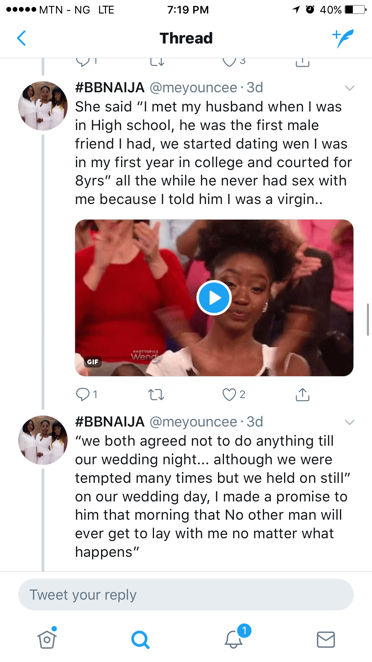372x662 pixels.
Task: Go back using the top-left arrow
Action: (x=22, y=38)
